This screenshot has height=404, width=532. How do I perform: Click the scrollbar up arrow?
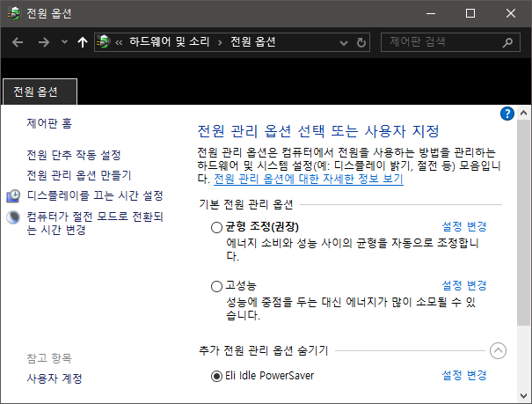(523, 113)
